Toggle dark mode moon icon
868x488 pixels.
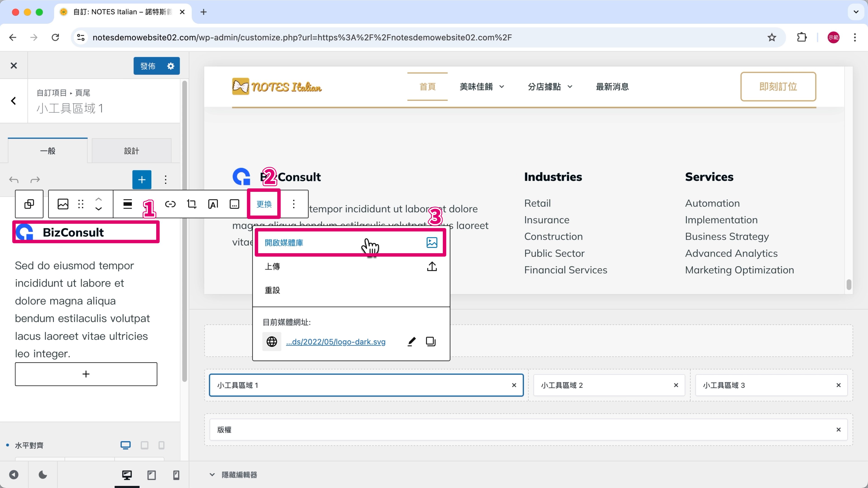coord(43,475)
